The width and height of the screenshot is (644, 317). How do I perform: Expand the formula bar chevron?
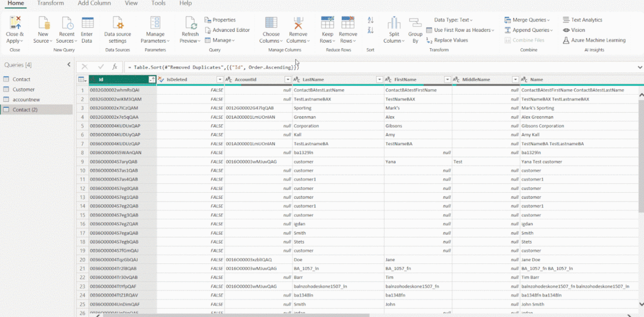pyautogui.click(x=639, y=67)
